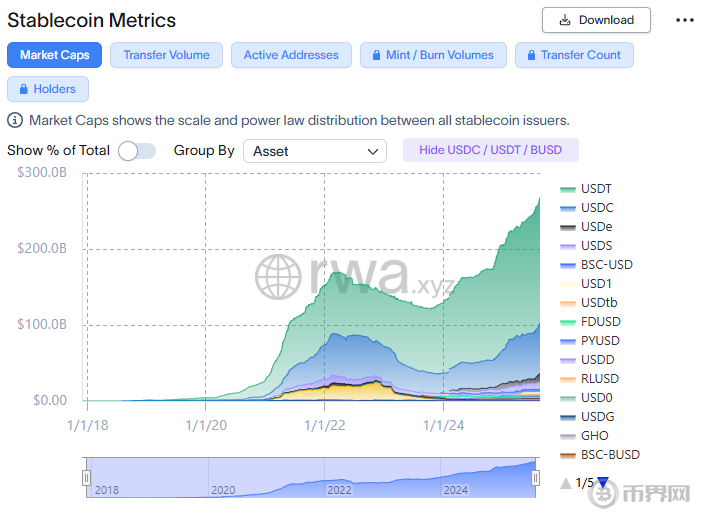Toggle PYUSD series in legend
This screenshot has width=701, height=521.
590,341
